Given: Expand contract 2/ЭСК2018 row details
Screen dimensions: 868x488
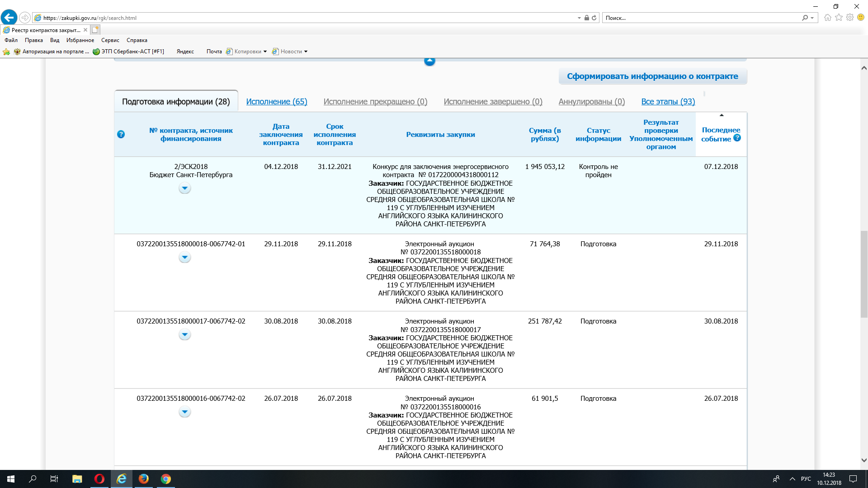Looking at the screenshot, I should [184, 188].
